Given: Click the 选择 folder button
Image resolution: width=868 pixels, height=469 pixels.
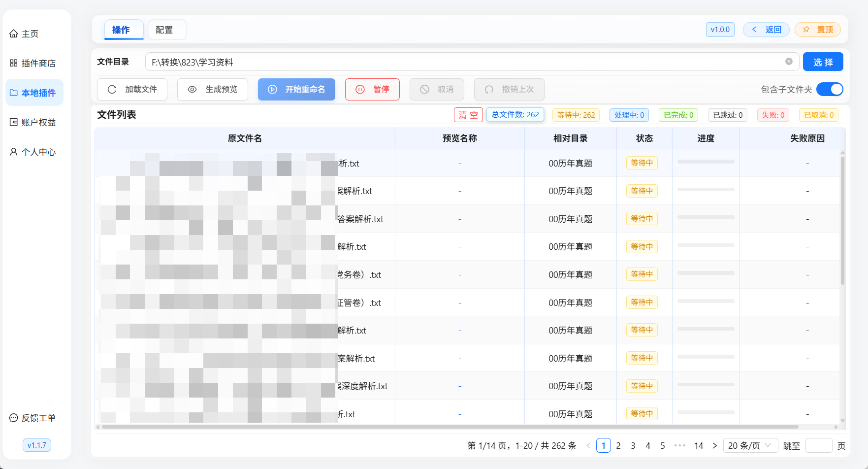Looking at the screenshot, I should (823, 62).
